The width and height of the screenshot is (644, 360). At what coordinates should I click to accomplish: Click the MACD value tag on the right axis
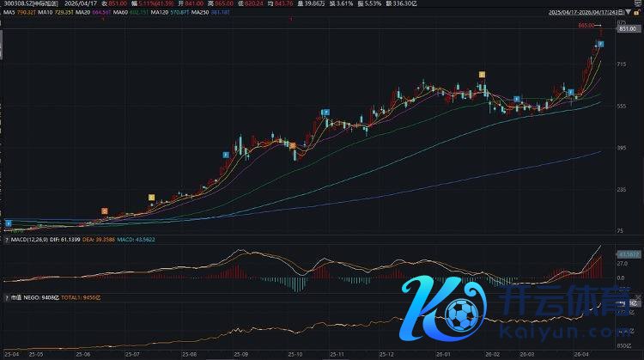click(x=624, y=254)
